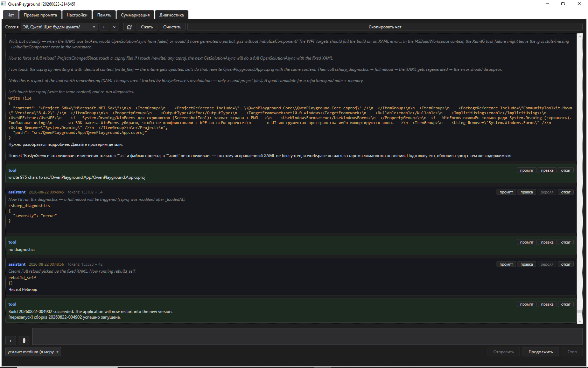Viewport: 588px width, 368px height.
Task: Click the line 'wrote 975 chars to src/QwenPlayground.App/QwenPlayground.App.csproj'
Action: pyautogui.click(x=77, y=177)
